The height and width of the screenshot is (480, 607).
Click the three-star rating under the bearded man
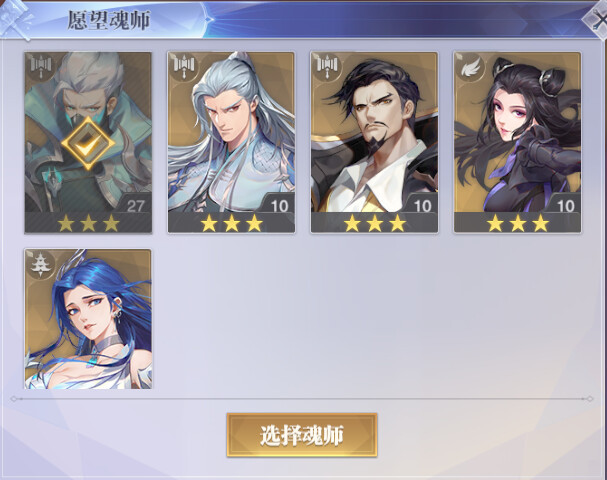click(x=375, y=223)
